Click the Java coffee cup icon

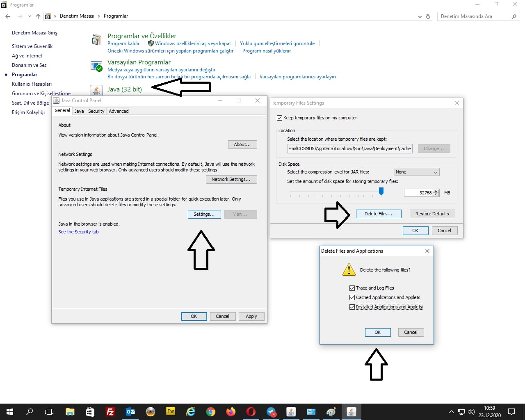(x=96, y=90)
